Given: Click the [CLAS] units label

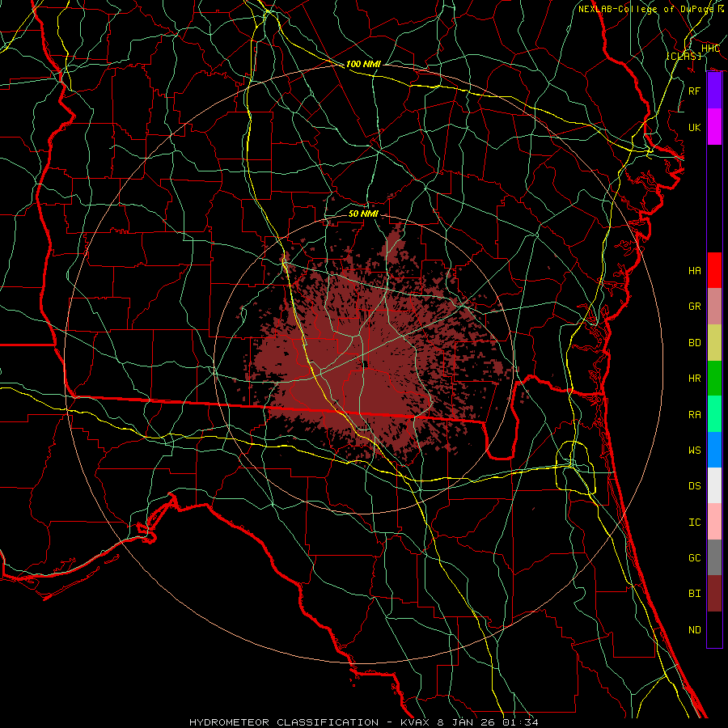Looking at the screenshot, I should [x=684, y=56].
